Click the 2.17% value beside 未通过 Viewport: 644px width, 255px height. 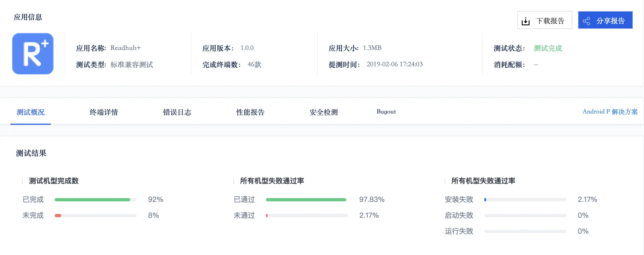(369, 215)
